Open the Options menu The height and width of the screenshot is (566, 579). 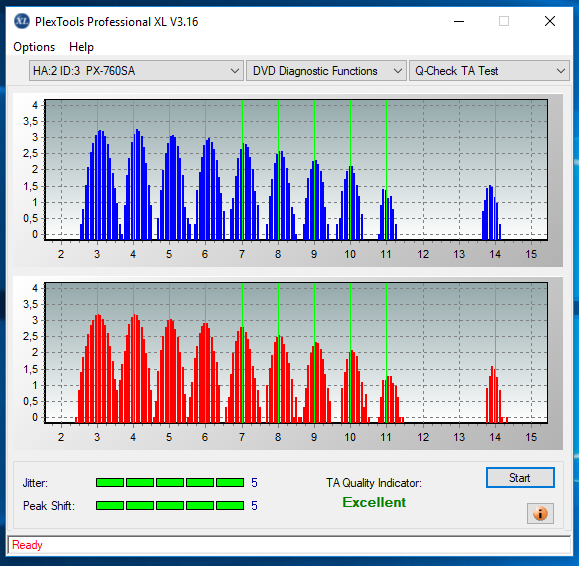(x=34, y=47)
